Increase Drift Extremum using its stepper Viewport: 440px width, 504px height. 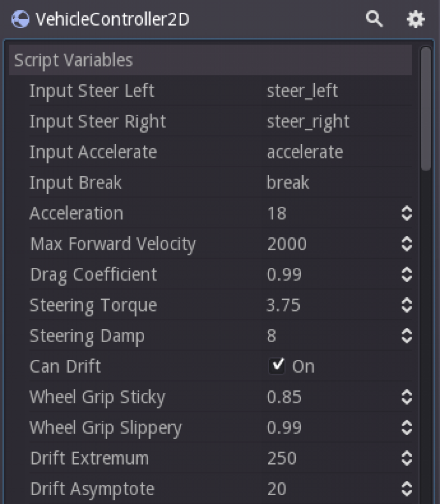408,455
